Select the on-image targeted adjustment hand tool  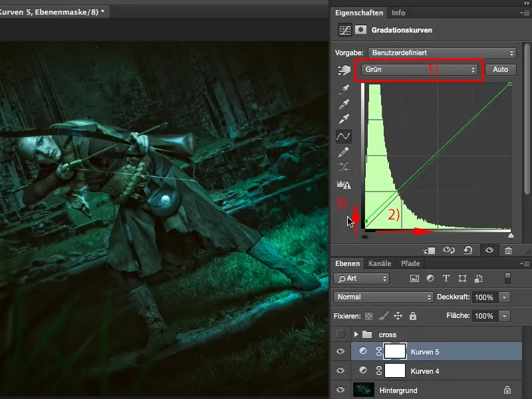(344, 70)
